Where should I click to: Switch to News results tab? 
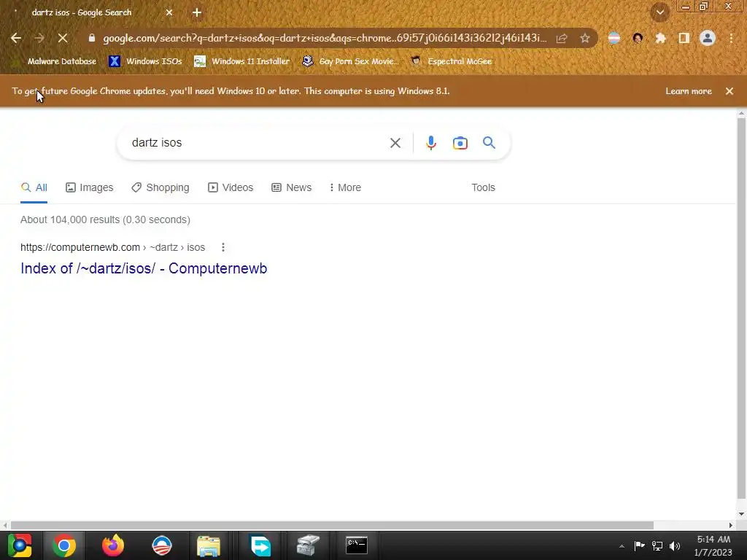coord(292,187)
